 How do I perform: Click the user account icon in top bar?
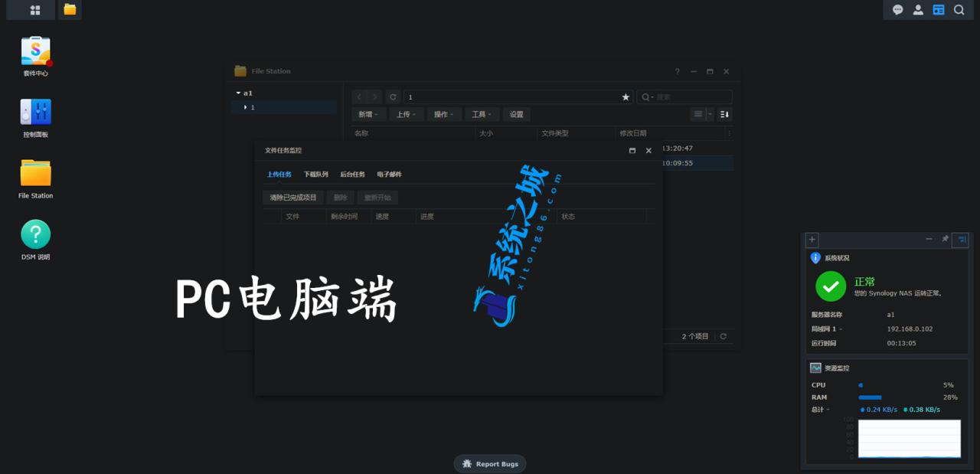coord(917,9)
